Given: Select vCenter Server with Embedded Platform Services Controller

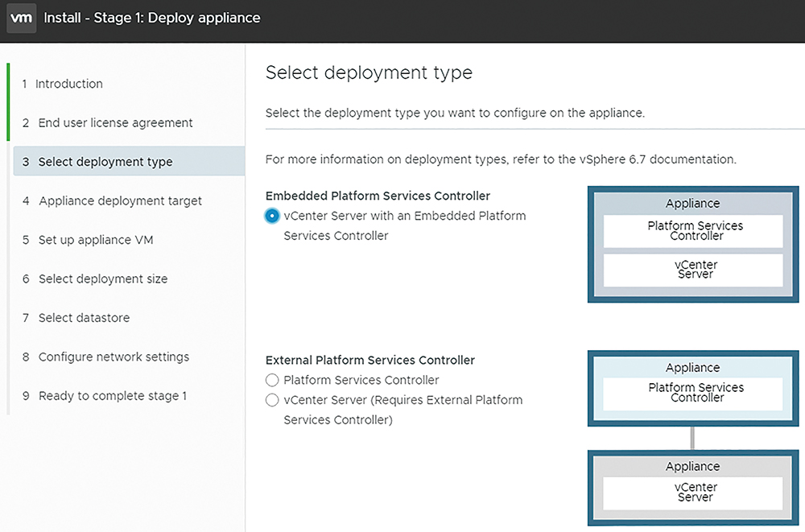Looking at the screenshot, I should (x=272, y=216).
